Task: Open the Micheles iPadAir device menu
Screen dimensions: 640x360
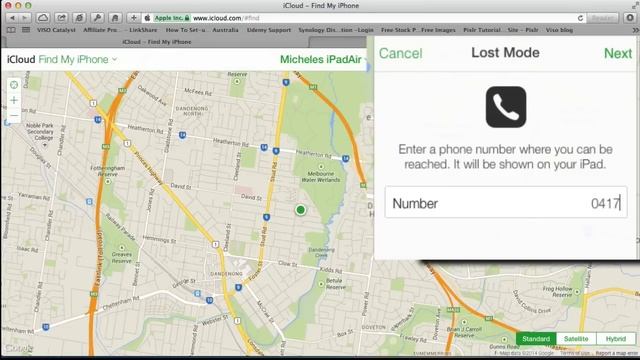Action: click(320, 60)
